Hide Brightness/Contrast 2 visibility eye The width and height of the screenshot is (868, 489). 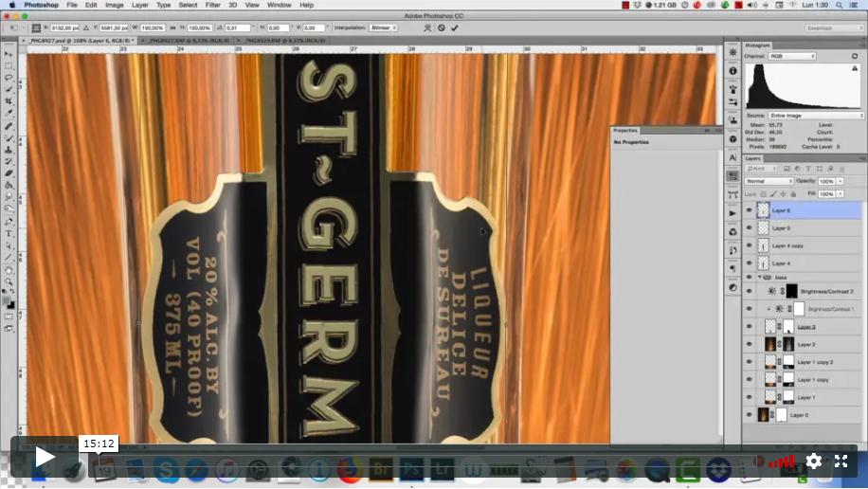pyautogui.click(x=749, y=291)
